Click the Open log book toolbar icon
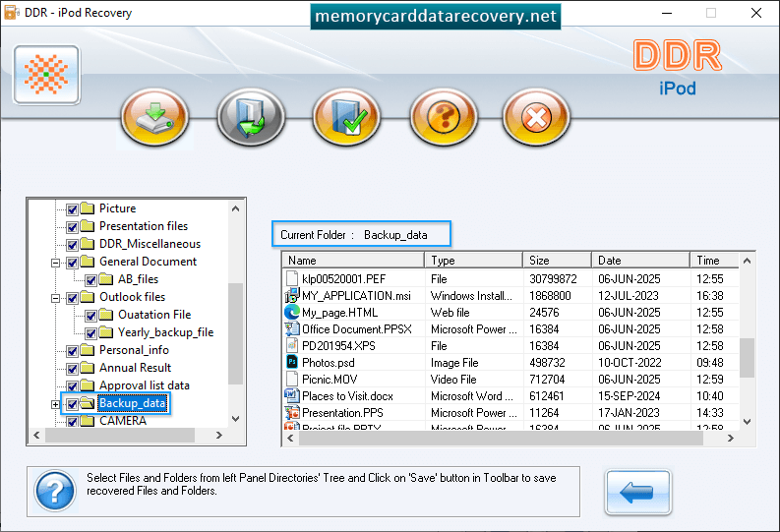The height and width of the screenshot is (532, 780). point(251,118)
